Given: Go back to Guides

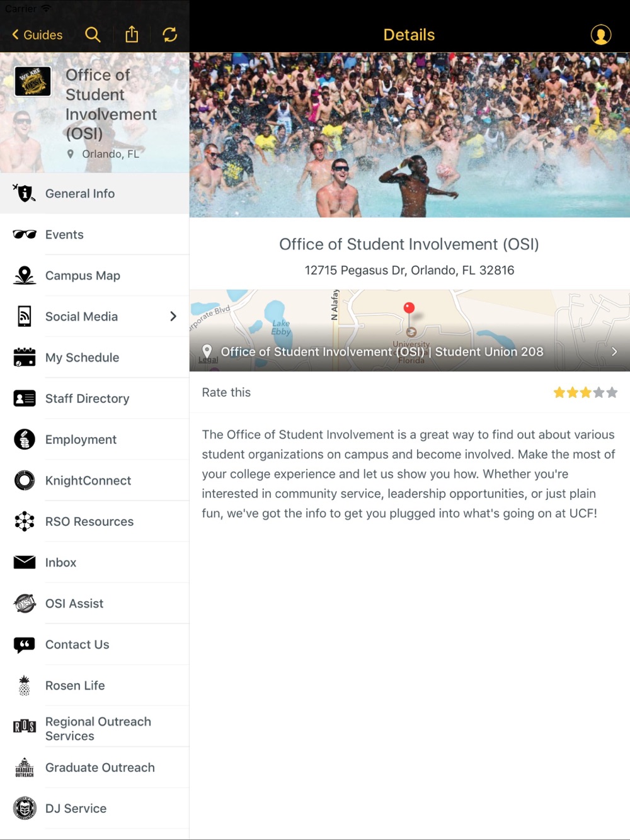Looking at the screenshot, I should 37,35.
